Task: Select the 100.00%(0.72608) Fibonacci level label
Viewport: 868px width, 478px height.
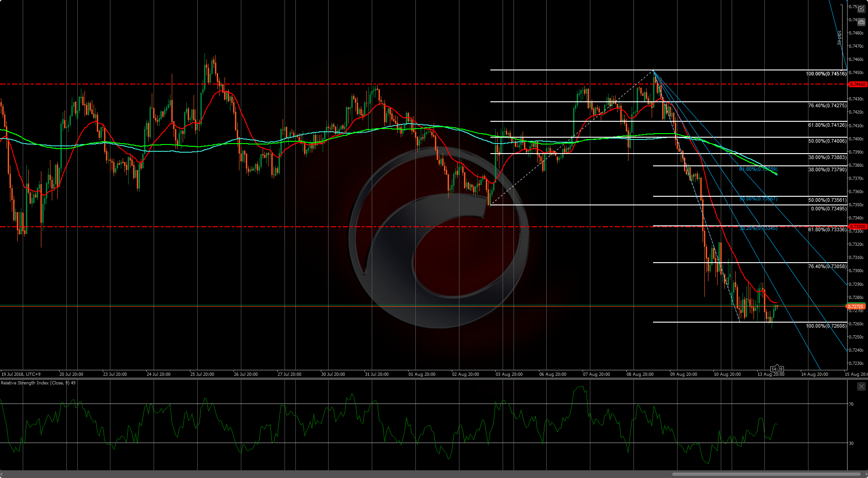Action: [826, 326]
